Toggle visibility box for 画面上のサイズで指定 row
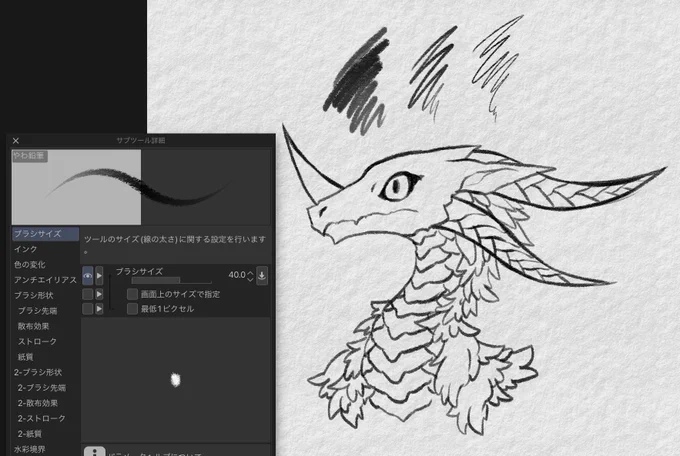 (88, 294)
